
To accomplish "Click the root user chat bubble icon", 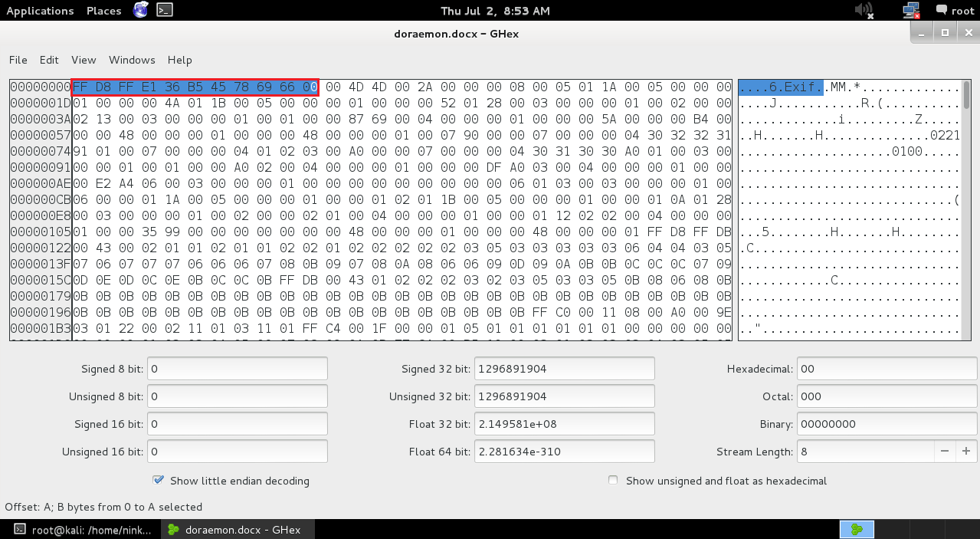I will [942, 10].
